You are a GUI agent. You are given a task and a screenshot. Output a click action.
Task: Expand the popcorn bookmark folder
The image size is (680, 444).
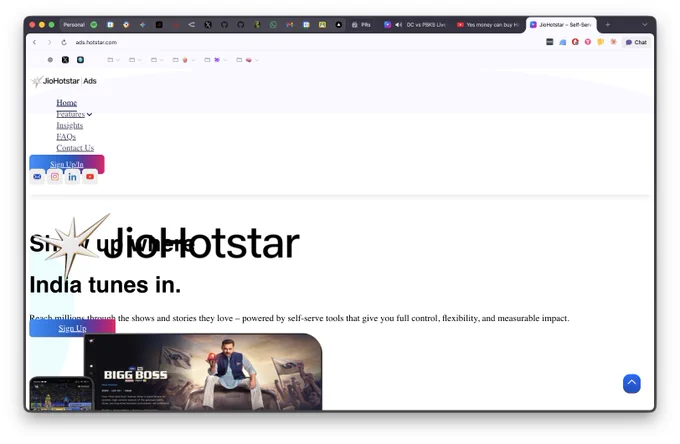tap(184, 60)
